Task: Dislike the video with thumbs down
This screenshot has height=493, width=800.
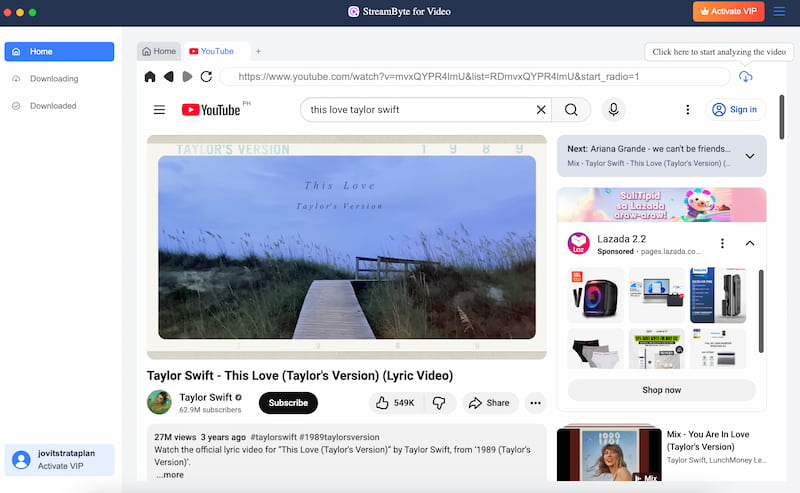Action: (439, 403)
